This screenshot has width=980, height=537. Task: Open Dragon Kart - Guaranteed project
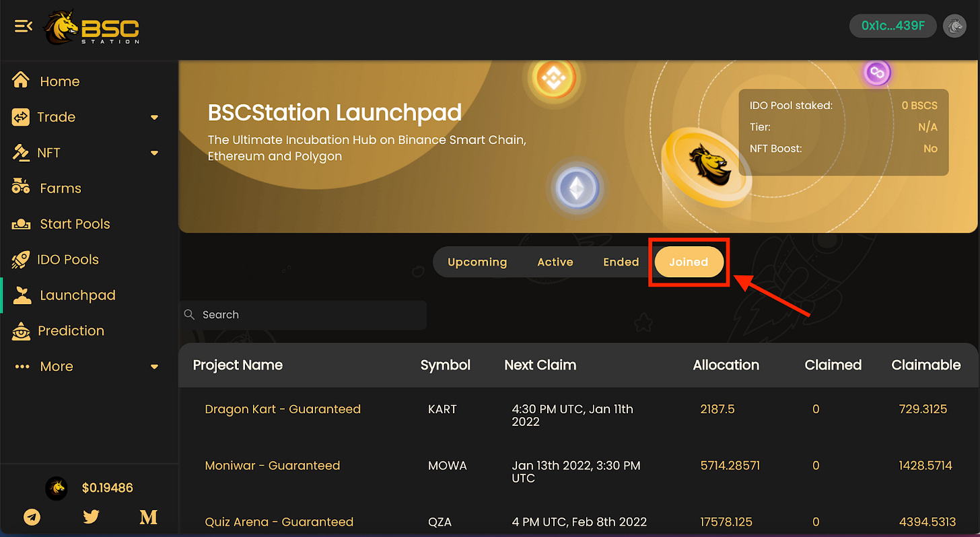tap(283, 409)
